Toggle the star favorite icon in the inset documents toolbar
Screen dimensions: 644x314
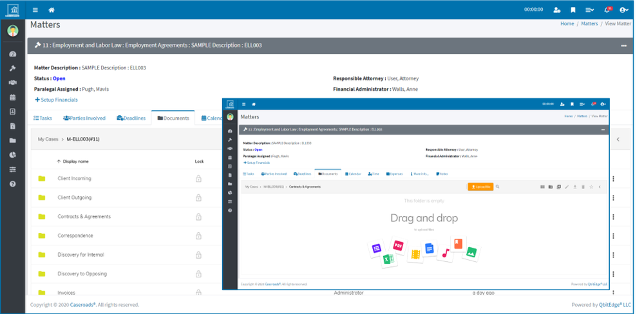point(591,187)
